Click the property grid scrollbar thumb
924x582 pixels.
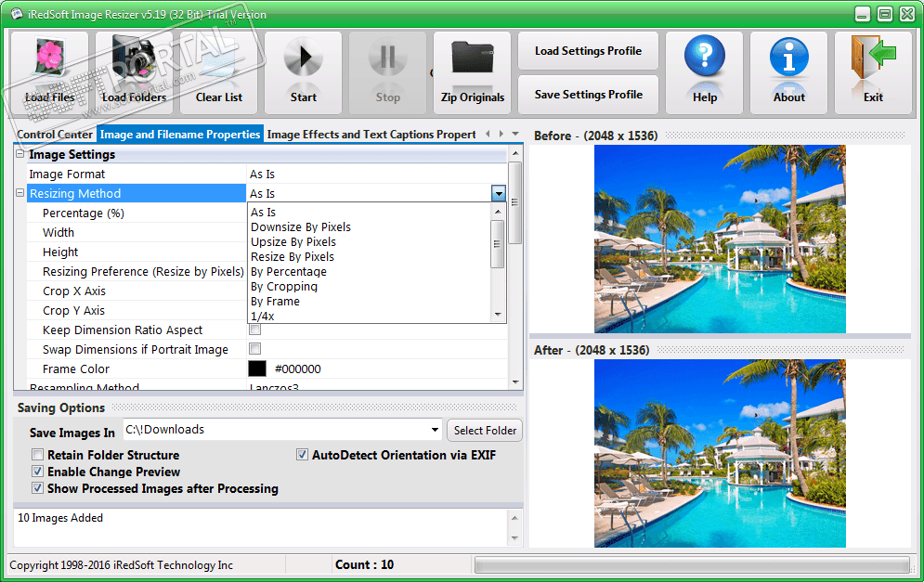515,202
